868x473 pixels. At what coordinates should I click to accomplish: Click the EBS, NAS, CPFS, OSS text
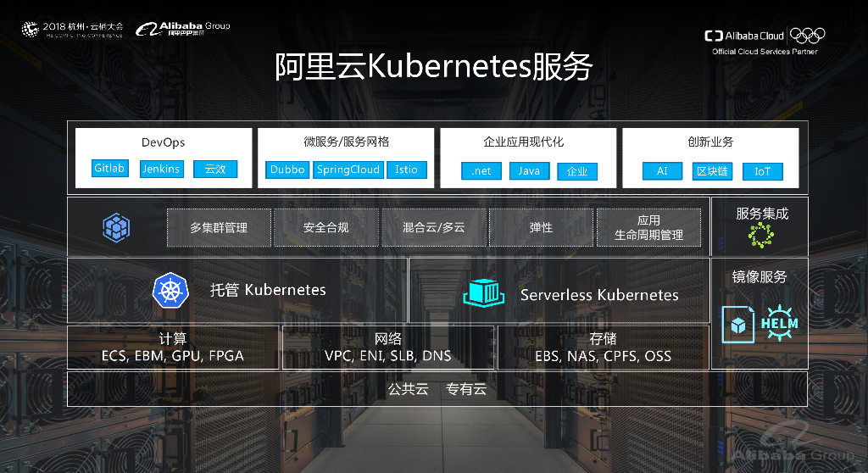603,356
